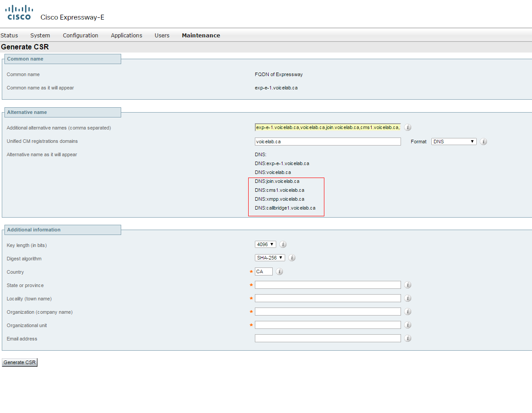Open Key length 4096 dropdown
This screenshot has height=413, width=532.
click(x=265, y=244)
